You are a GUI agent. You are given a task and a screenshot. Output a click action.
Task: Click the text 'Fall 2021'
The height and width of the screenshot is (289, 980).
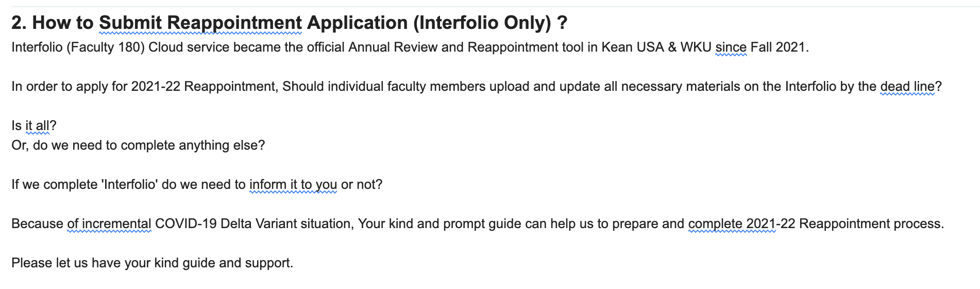pyautogui.click(x=778, y=47)
